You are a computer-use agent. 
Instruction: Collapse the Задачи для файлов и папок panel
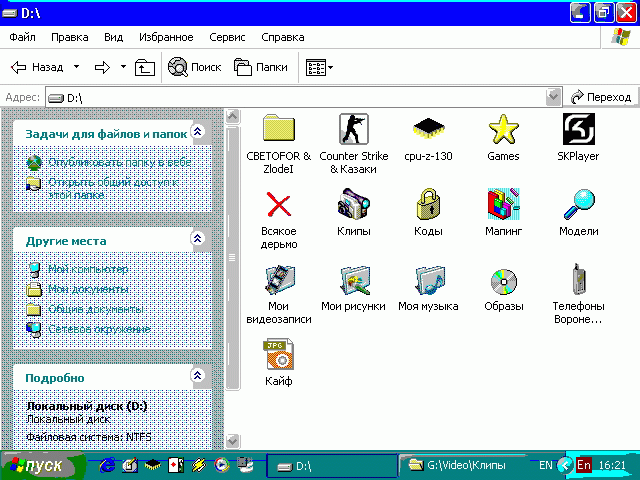pos(197,132)
